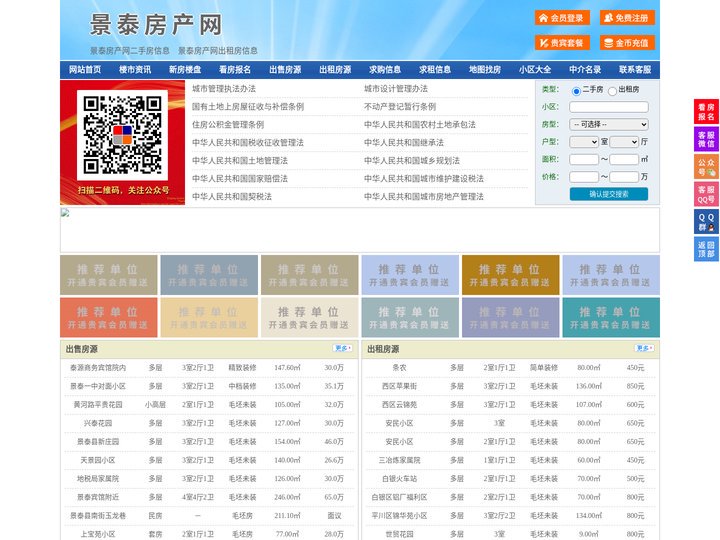Open 住房公积金管理条例 link
The image size is (720, 540).
click(x=228, y=124)
